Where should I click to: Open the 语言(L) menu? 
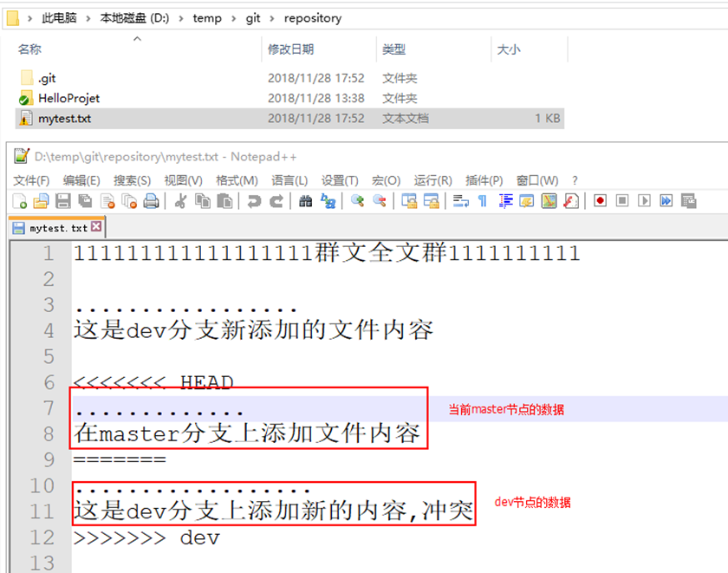[289, 180]
